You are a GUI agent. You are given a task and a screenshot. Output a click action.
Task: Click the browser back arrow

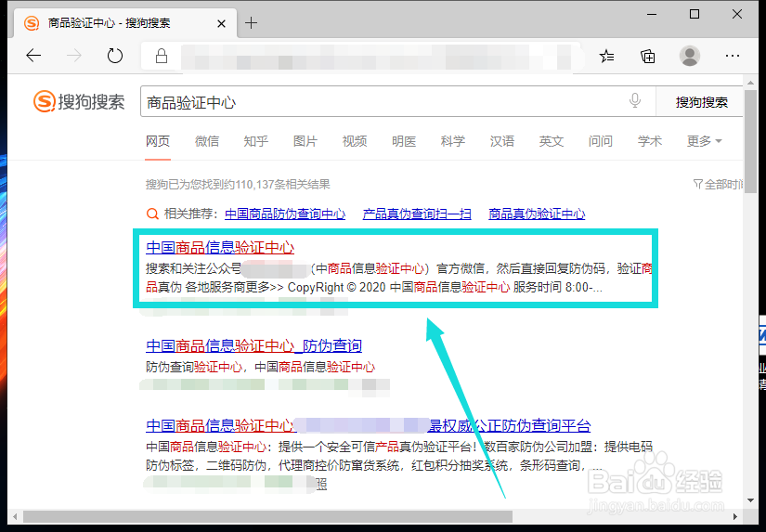[33, 56]
